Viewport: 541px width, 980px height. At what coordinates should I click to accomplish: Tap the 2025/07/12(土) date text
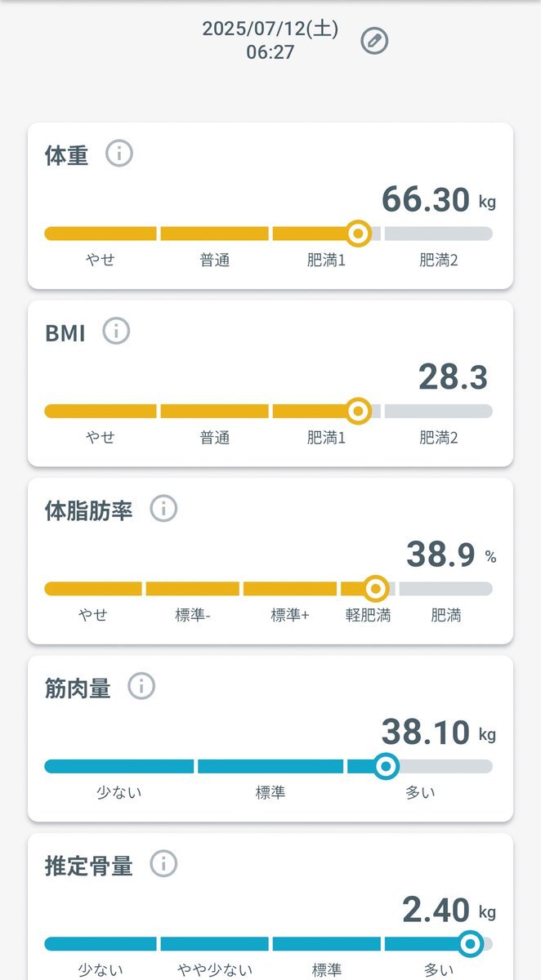270,29
